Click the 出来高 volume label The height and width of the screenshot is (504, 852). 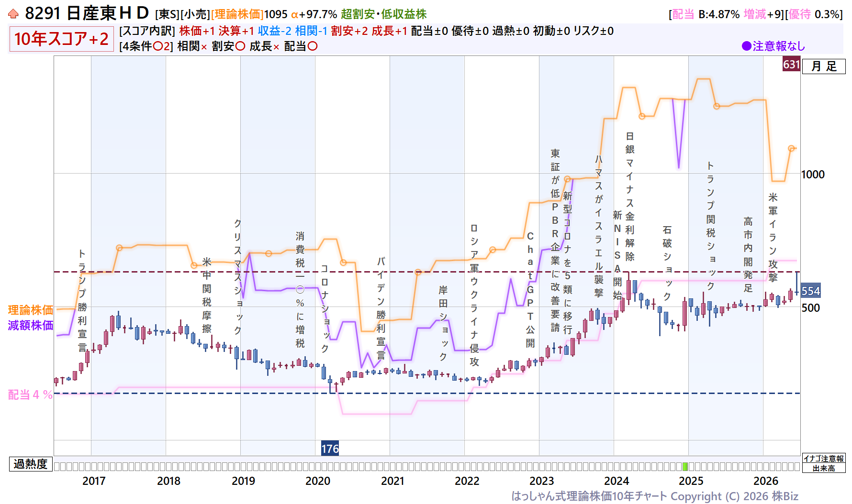pyautogui.click(x=824, y=468)
